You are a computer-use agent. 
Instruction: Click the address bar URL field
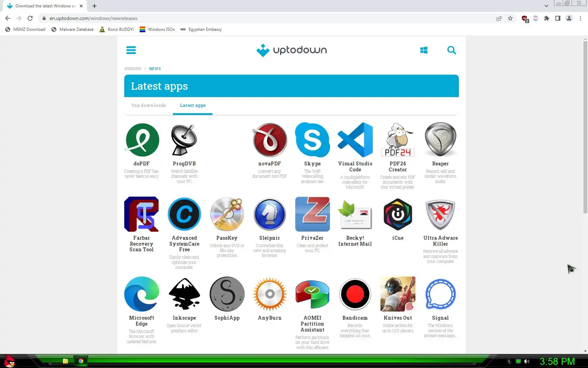266,18
